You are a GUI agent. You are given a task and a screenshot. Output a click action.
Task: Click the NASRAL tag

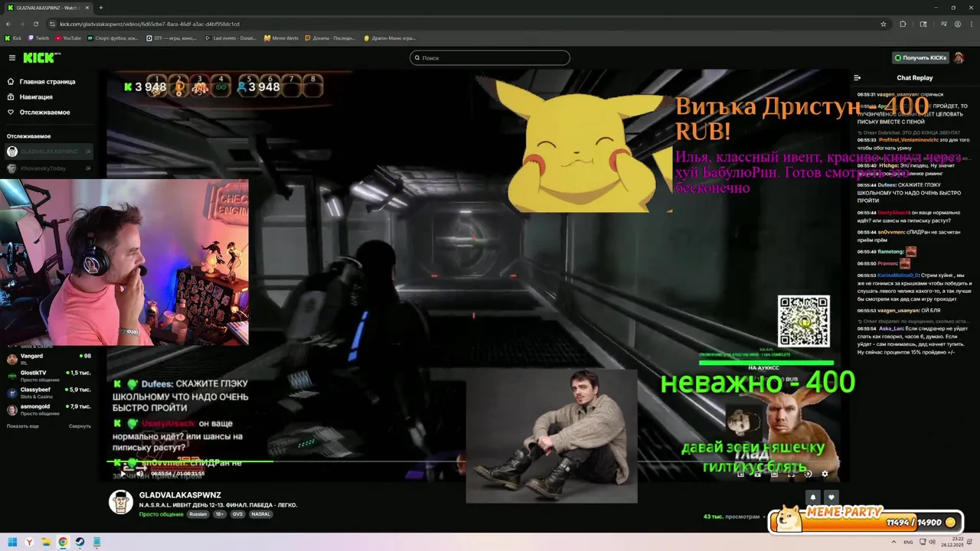pyautogui.click(x=260, y=514)
